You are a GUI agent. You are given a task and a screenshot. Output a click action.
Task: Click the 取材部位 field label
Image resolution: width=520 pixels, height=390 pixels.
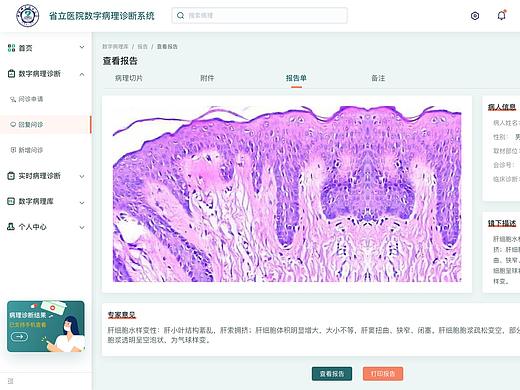tap(506, 151)
